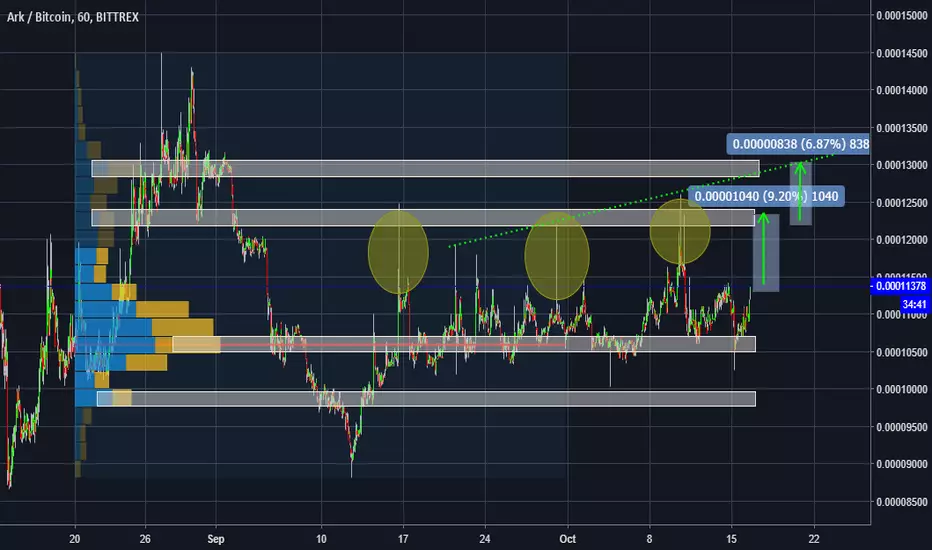Click the green arrow below the 6.87% label
932x550 pixels.
pyautogui.click(x=800, y=191)
